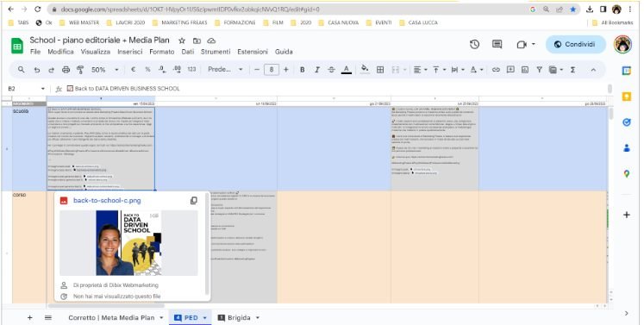Click font size field showing 8
Screen dimensions: 644x325
(x=272, y=70)
